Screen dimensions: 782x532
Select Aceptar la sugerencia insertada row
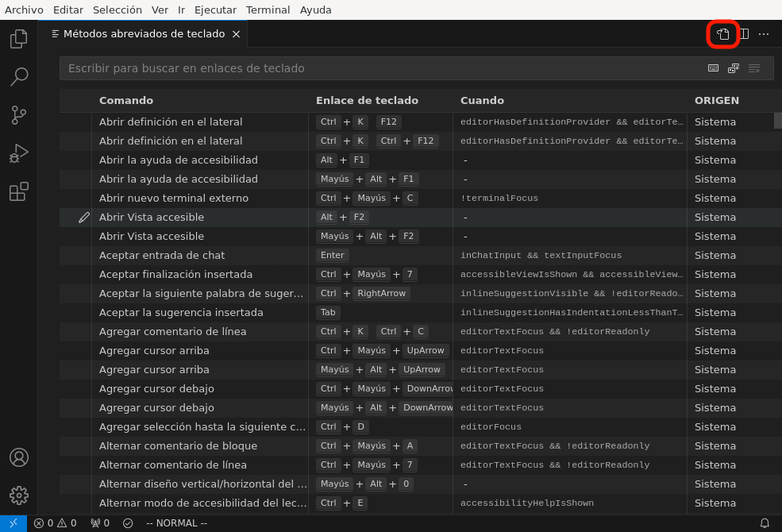coord(421,313)
